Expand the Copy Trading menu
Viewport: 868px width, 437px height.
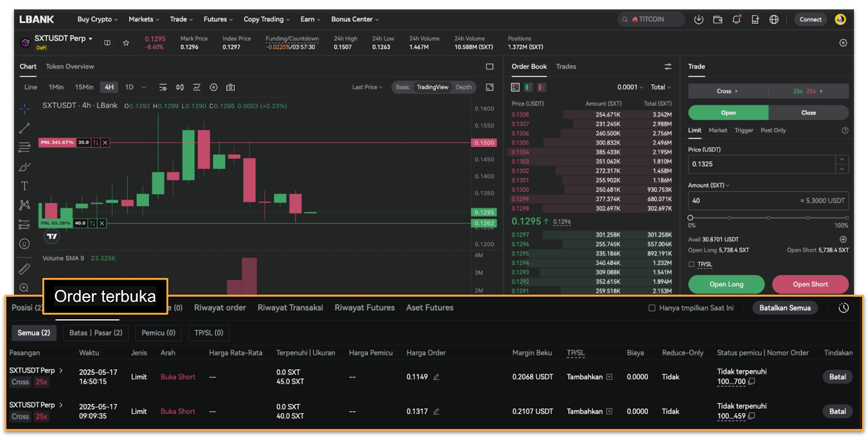[266, 20]
